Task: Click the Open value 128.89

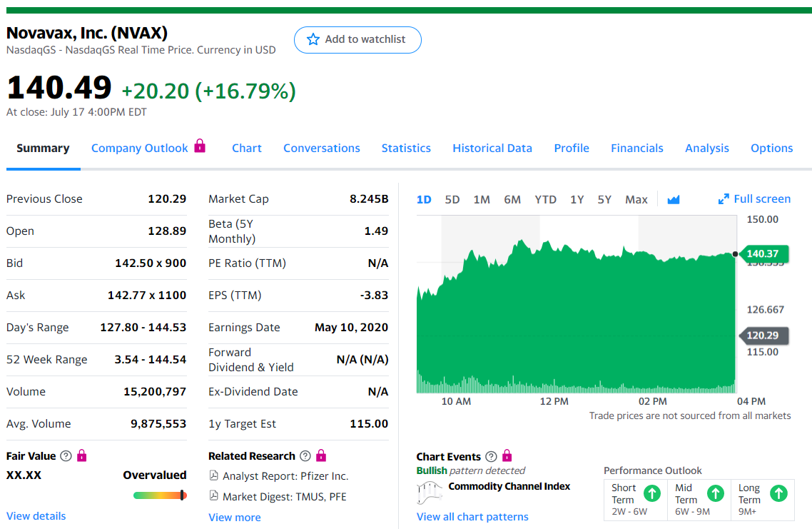Action: coord(167,231)
